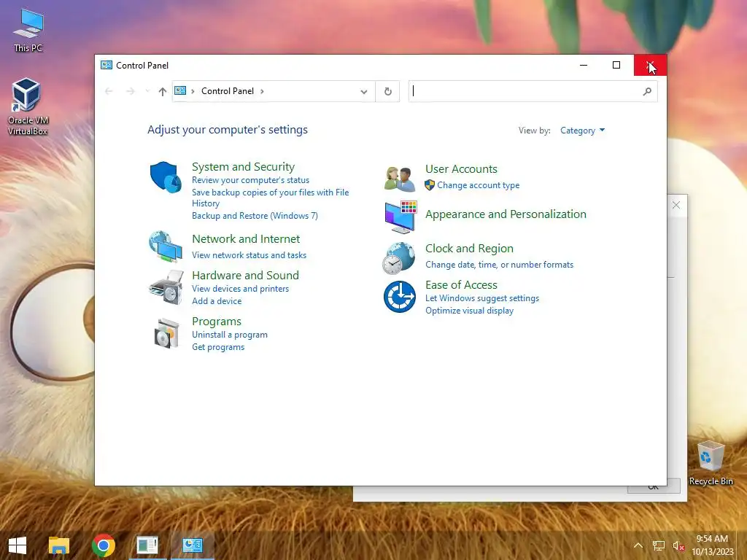Select Oracle VM VirtualBox desktop shortcut
Screen dimensions: 747x560
pos(28,106)
